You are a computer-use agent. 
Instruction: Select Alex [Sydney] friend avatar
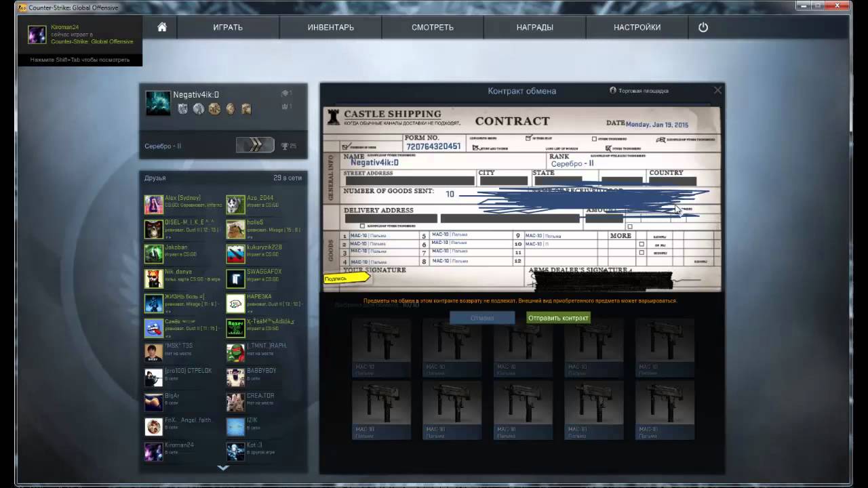coord(153,204)
